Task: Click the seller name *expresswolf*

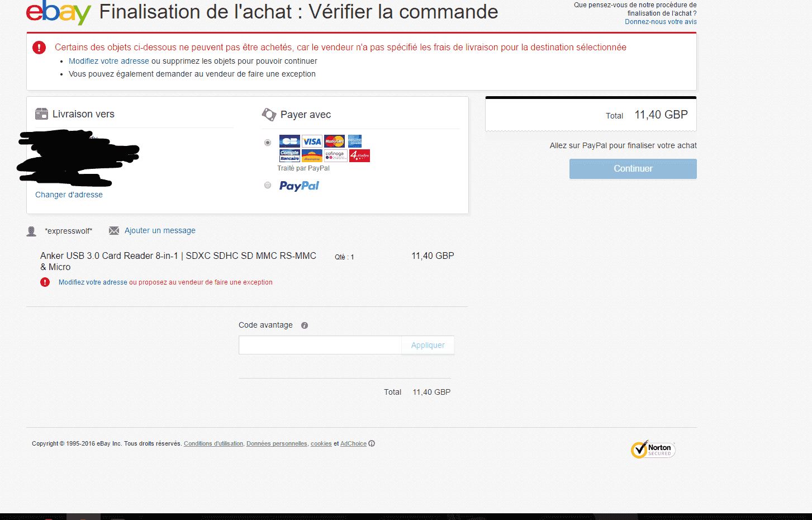Action: 69,231
